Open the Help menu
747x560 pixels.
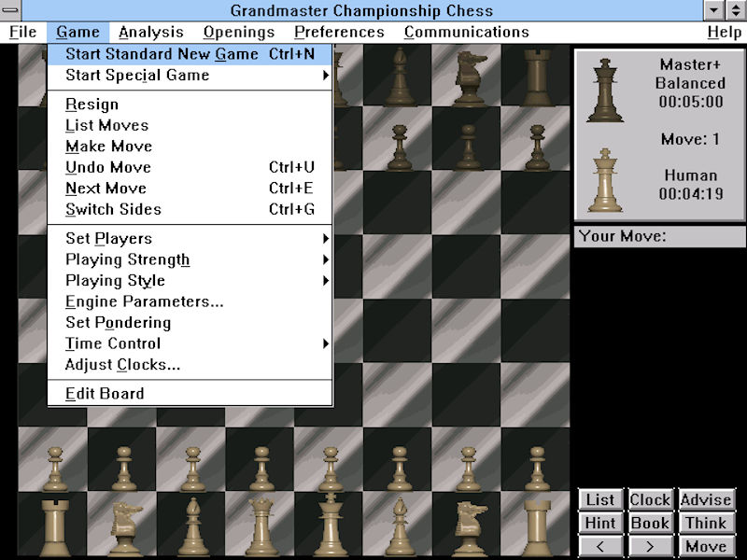(725, 32)
